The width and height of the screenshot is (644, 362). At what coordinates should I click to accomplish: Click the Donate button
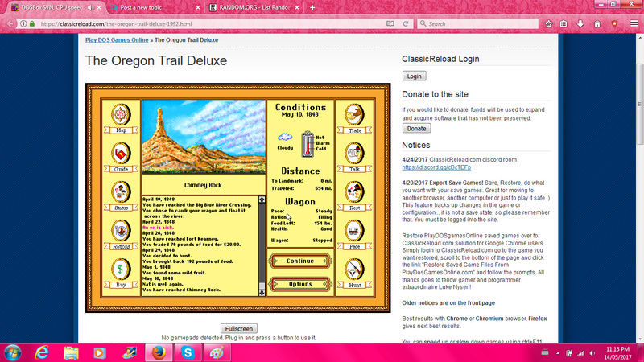click(416, 129)
